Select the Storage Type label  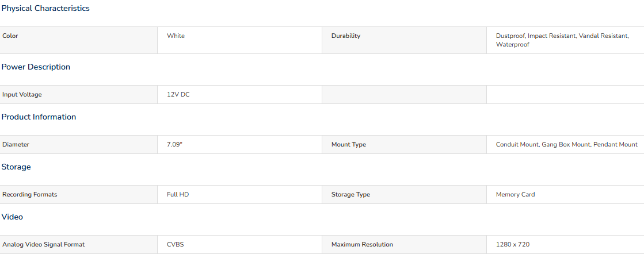point(350,195)
